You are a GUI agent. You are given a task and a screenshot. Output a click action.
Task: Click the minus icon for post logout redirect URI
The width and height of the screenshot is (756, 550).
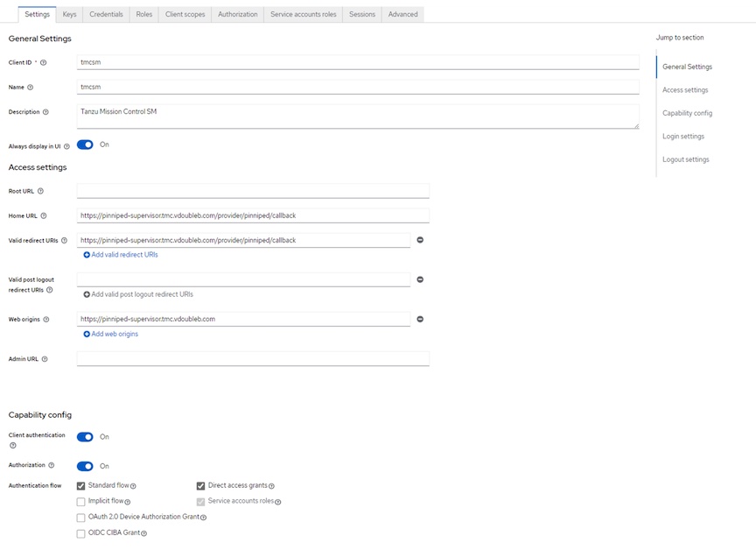tap(420, 279)
